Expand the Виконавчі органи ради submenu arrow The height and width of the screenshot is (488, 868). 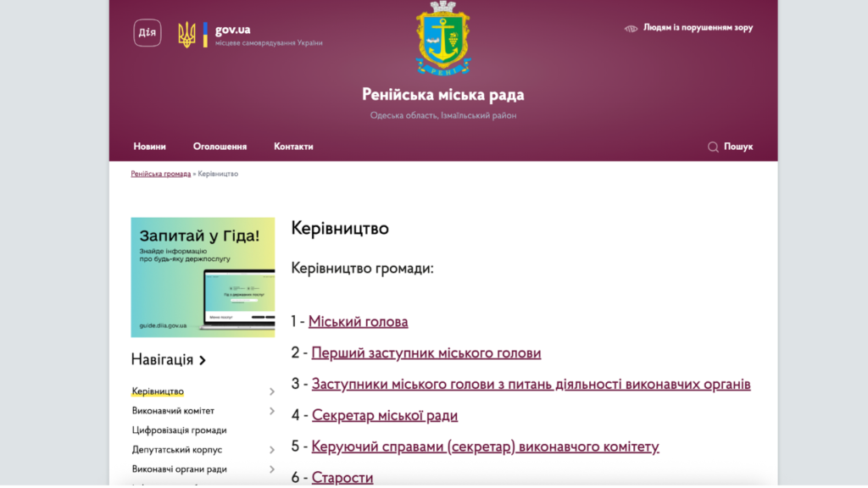coord(272,469)
